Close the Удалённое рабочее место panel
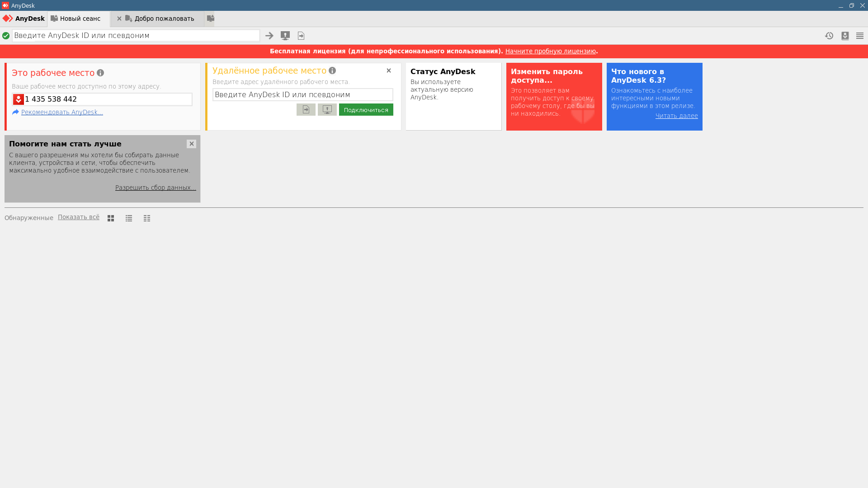Screen dimensions: 868x488 tap(389, 70)
